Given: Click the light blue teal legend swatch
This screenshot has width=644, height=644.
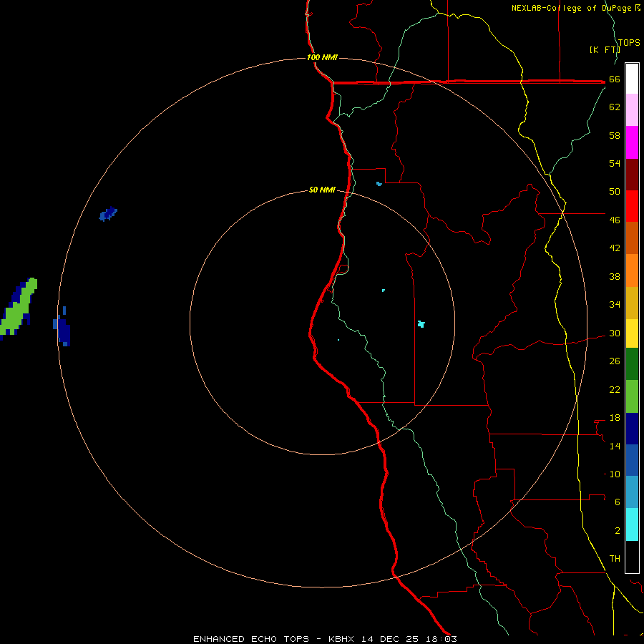Looking at the screenshot, I should click(x=632, y=492).
